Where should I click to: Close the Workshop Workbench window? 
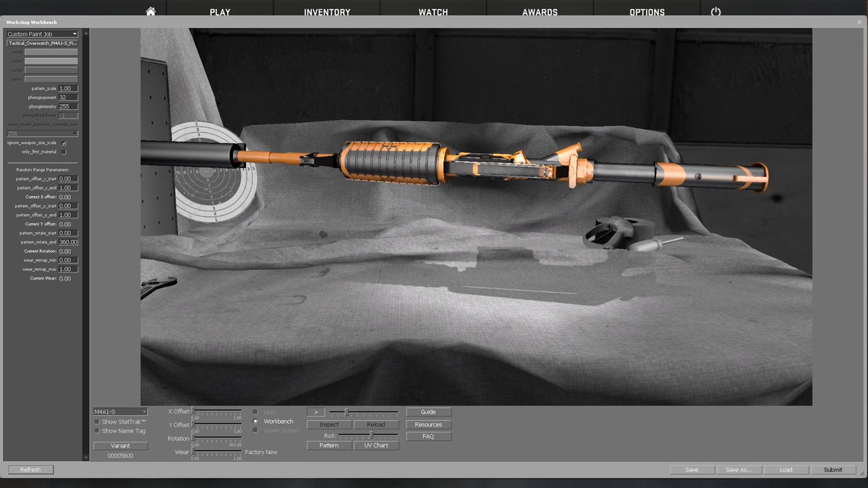point(859,22)
